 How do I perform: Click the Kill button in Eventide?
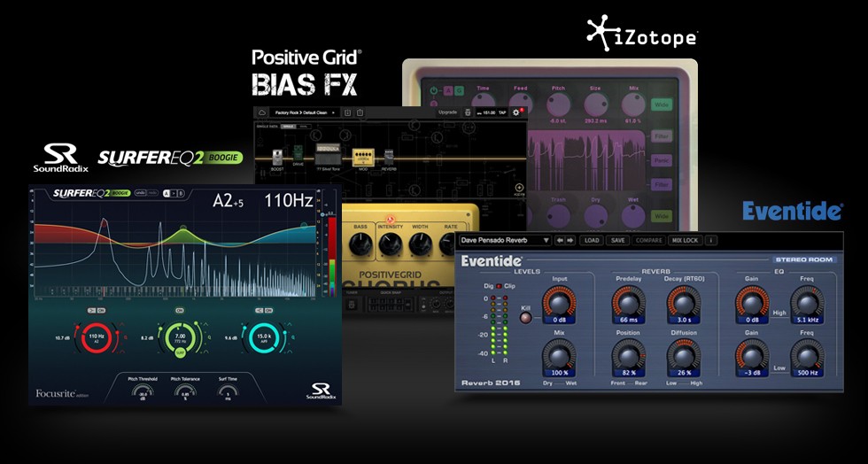[x=526, y=318]
